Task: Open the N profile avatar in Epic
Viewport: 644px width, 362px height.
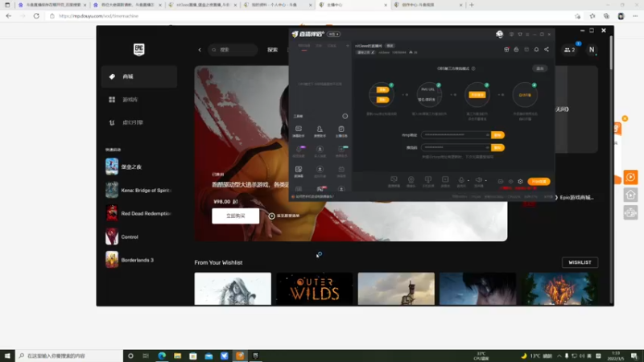Action: (x=592, y=50)
